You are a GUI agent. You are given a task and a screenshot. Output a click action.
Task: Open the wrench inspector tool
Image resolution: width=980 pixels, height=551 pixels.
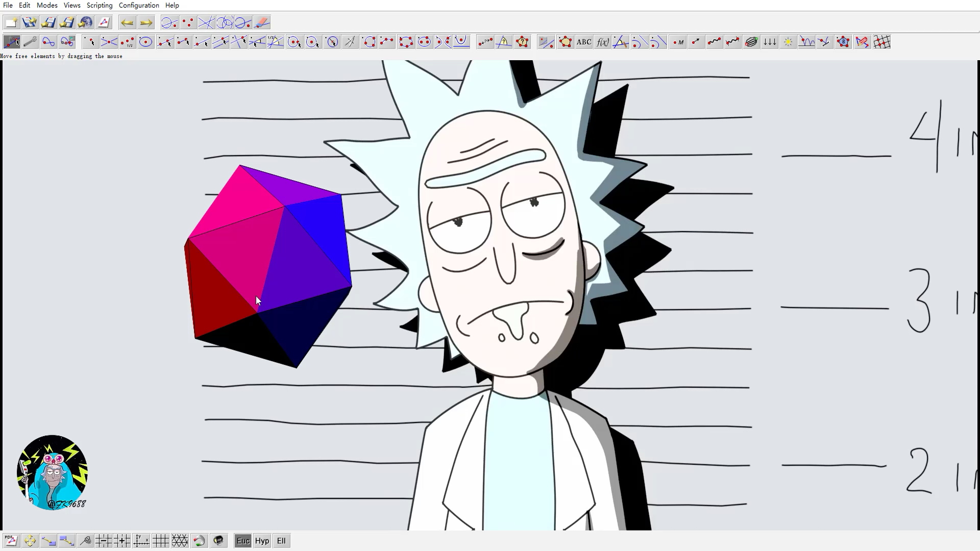click(x=30, y=42)
